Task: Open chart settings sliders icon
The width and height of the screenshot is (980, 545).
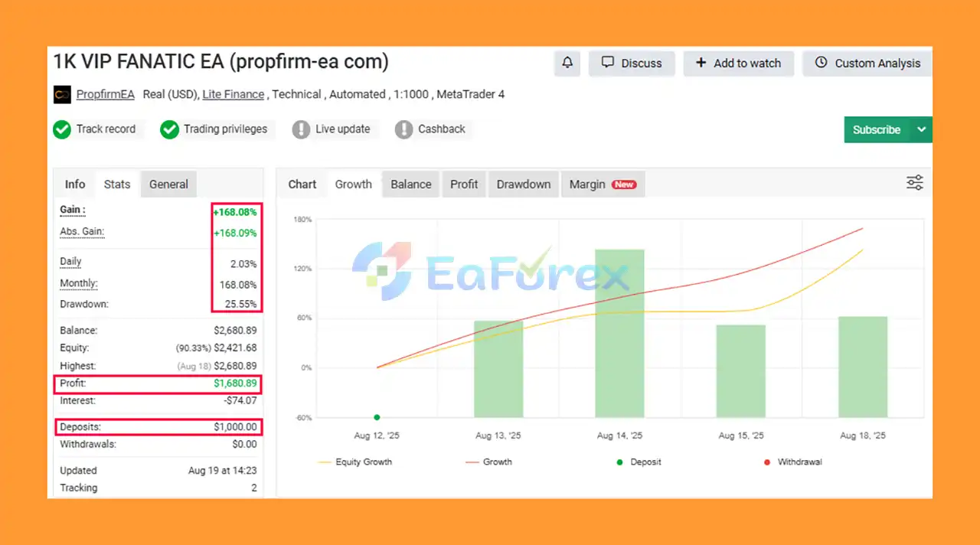Action: 914,183
